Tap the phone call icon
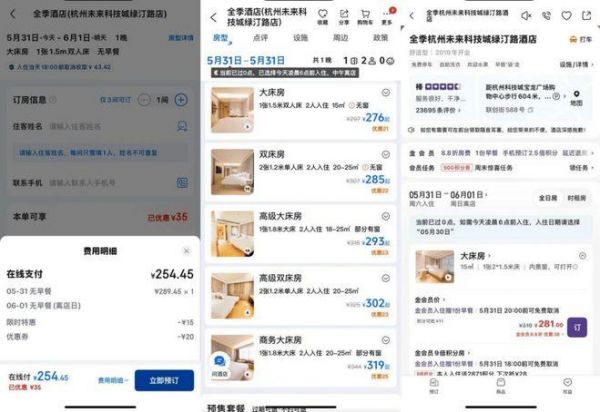This screenshot has height=412, width=600. pyautogui.click(x=546, y=16)
